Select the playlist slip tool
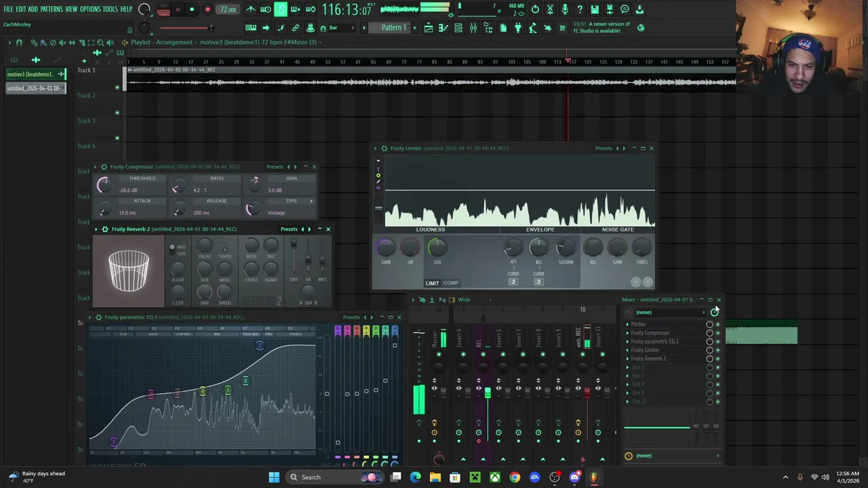 [x=72, y=42]
